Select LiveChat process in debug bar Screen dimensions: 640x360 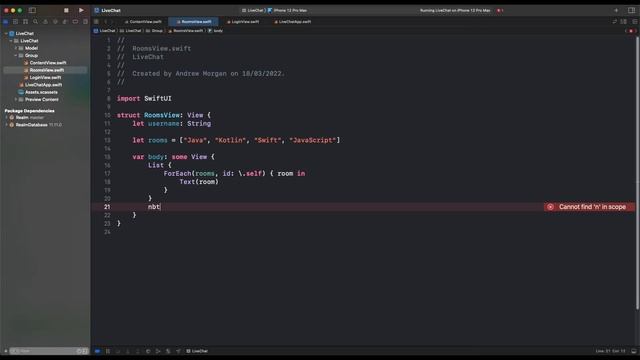coord(197,351)
